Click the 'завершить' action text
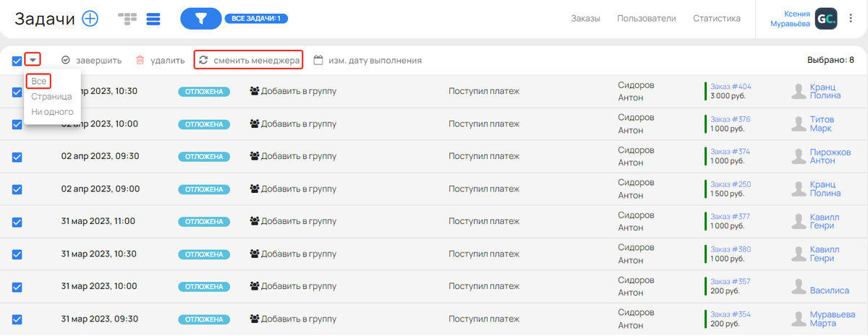 coord(99,61)
